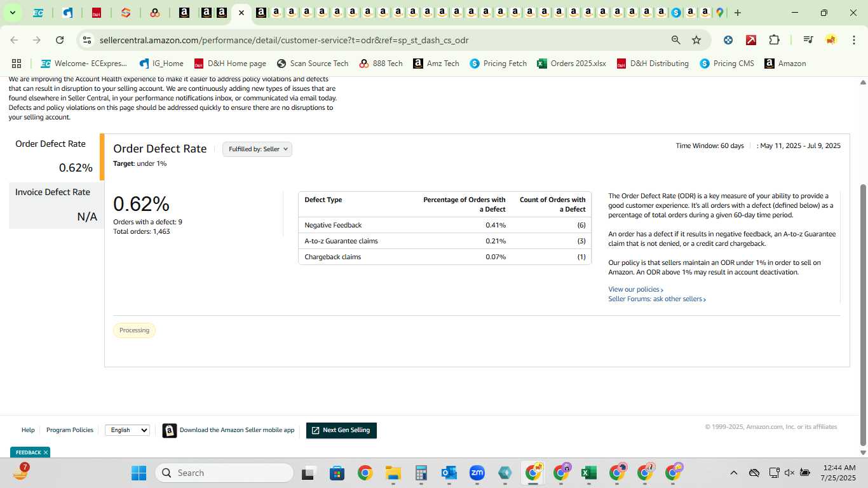Open the Program Policies footer link
This screenshot has width=868, height=488.
(x=70, y=430)
